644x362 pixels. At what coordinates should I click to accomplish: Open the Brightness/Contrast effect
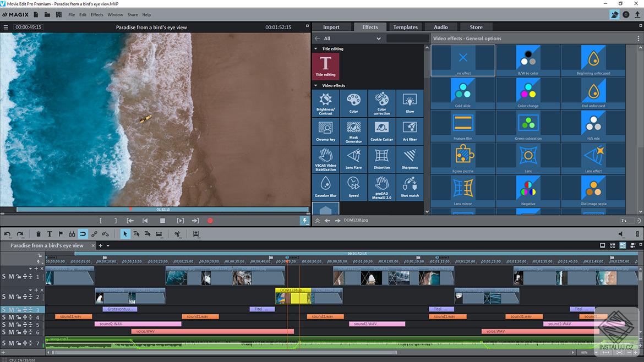pos(325,103)
